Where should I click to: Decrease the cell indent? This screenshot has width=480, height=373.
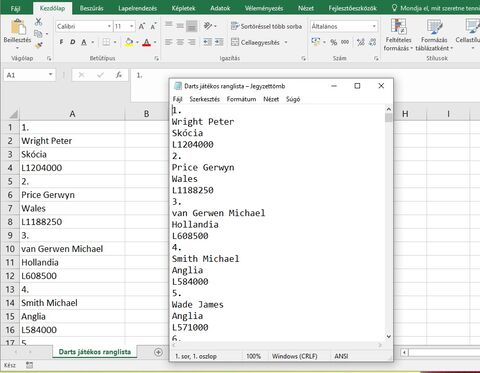pos(207,42)
